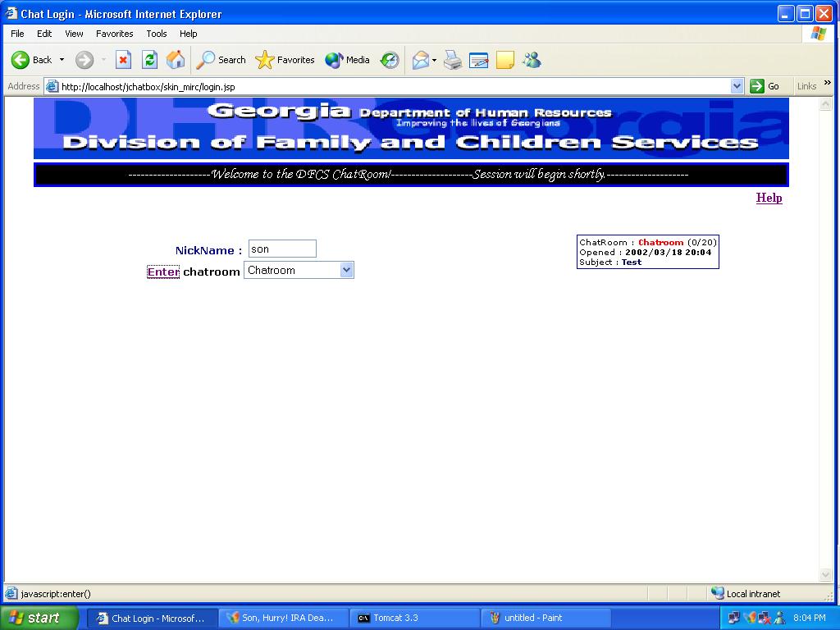Open the Favorites menu in menu bar

click(115, 34)
